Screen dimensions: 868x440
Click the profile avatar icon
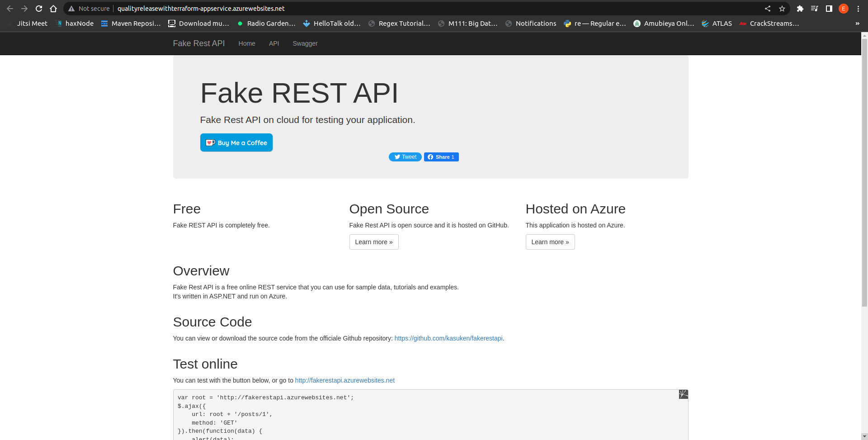coord(843,9)
